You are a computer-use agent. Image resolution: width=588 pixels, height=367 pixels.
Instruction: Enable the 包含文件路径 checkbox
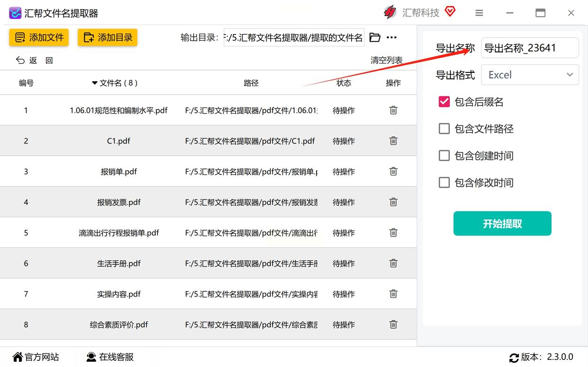click(444, 129)
